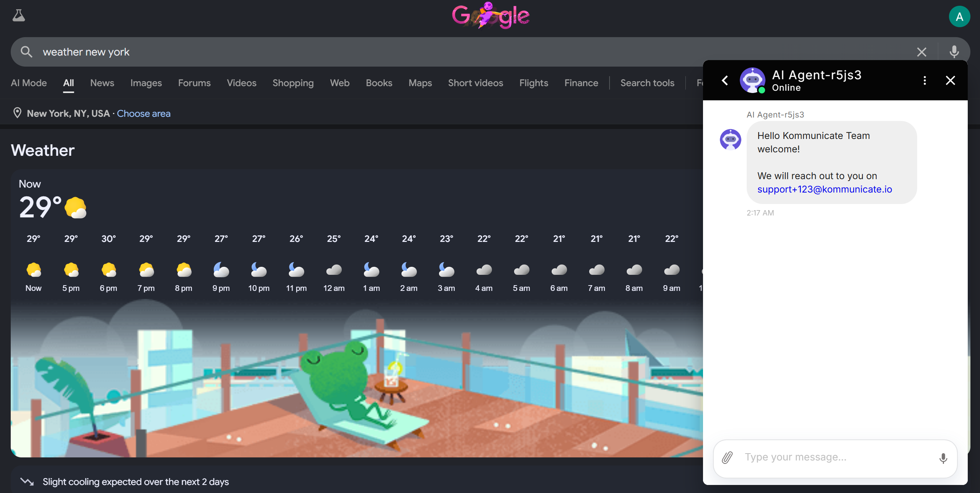Click the current weather sun icon
Image resolution: width=980 pixels, height=493 pixels.
pos(75,208)
